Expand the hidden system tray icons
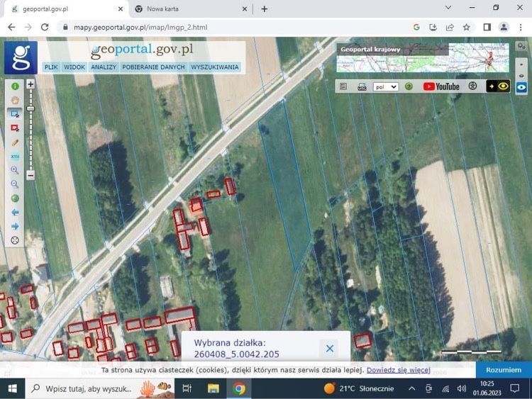This screenshot has width=532, height=399. pos(411,388)
